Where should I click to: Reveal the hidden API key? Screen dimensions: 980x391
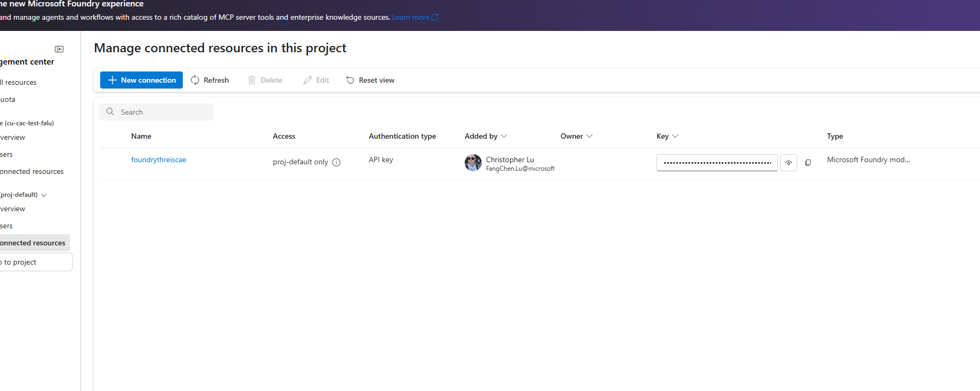tap(789, 163)
